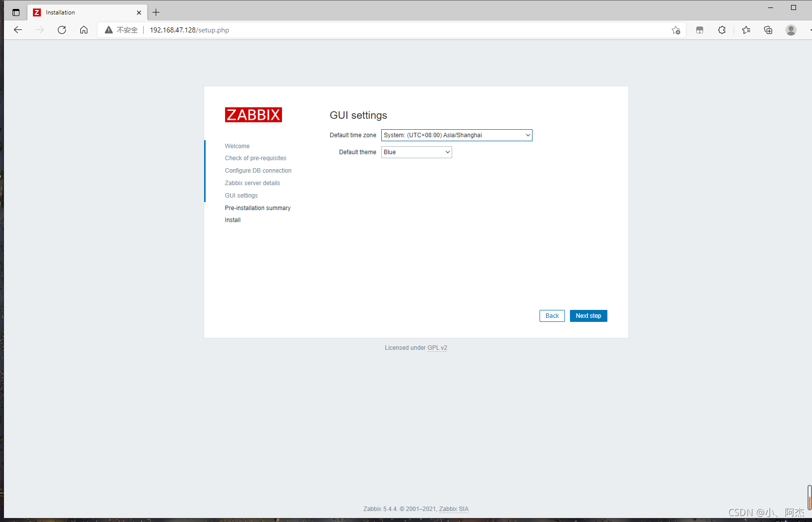812x522 pixels.
Task: Click the Default theme label
Action: point(357,152)
